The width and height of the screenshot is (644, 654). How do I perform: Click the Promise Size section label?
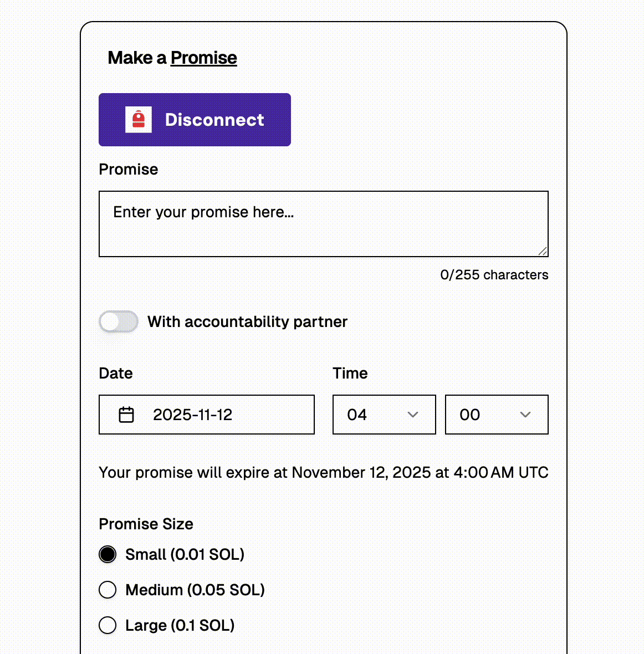point(146,524)
